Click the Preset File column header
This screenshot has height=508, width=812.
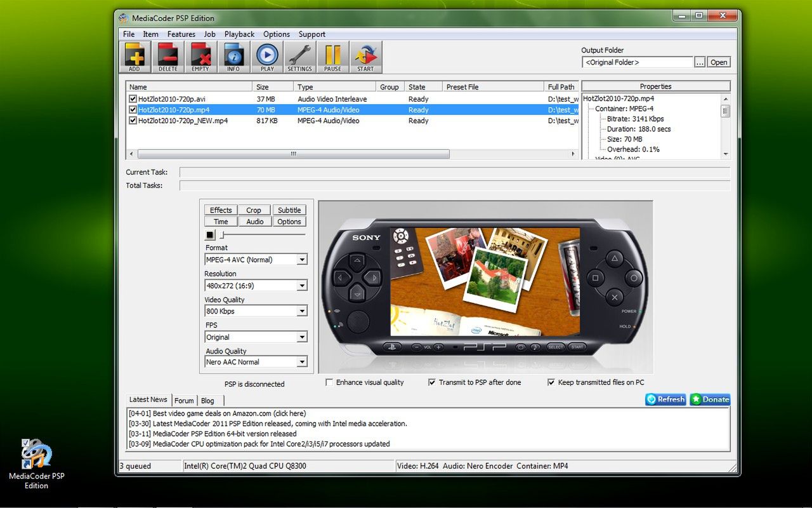pyautogui.click(x=494, y=87)
